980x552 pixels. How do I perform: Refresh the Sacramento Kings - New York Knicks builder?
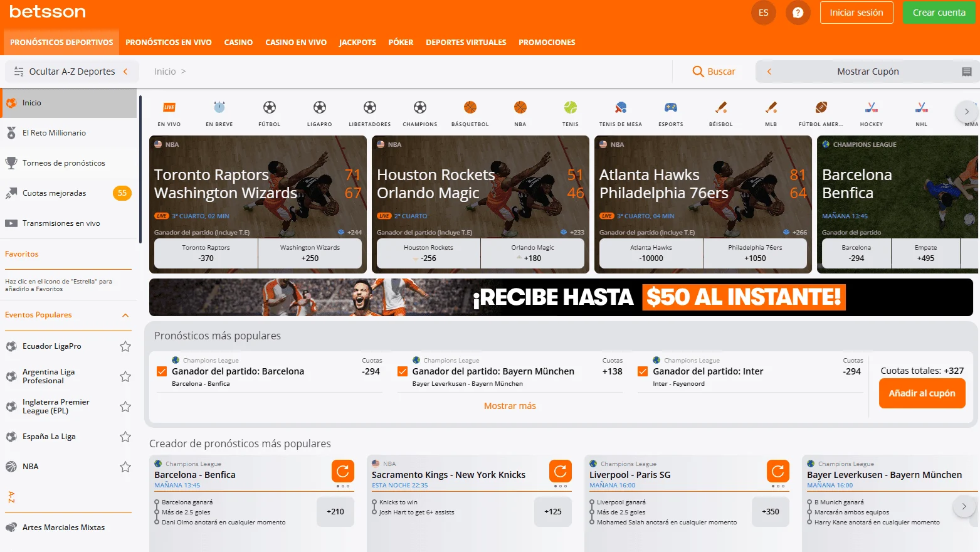coord(561,471)
